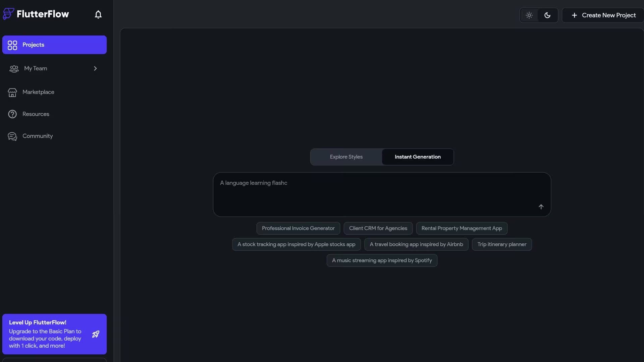
Task: Click the FlutterFlow wordmark text
Action: [43, 14]
